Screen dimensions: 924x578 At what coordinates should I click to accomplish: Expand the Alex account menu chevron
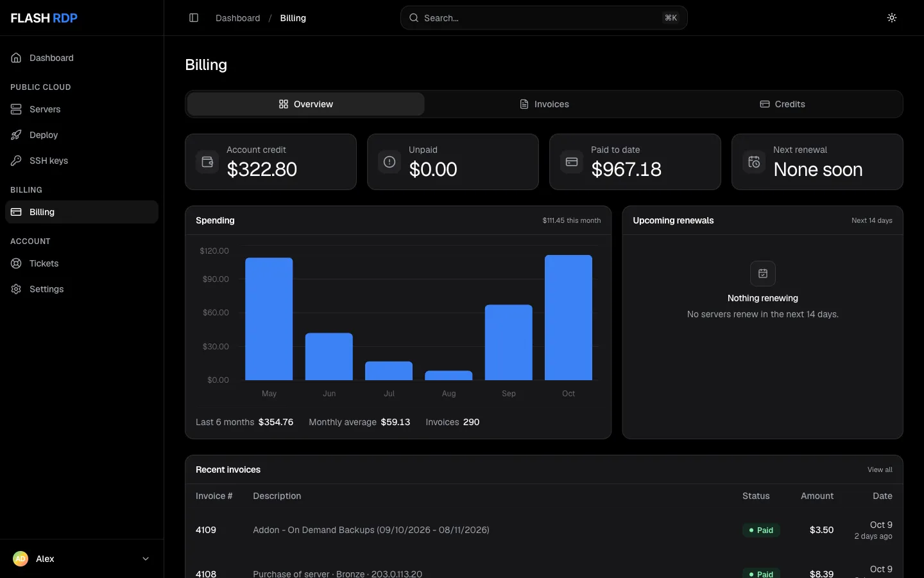click(x=146, y=559)
